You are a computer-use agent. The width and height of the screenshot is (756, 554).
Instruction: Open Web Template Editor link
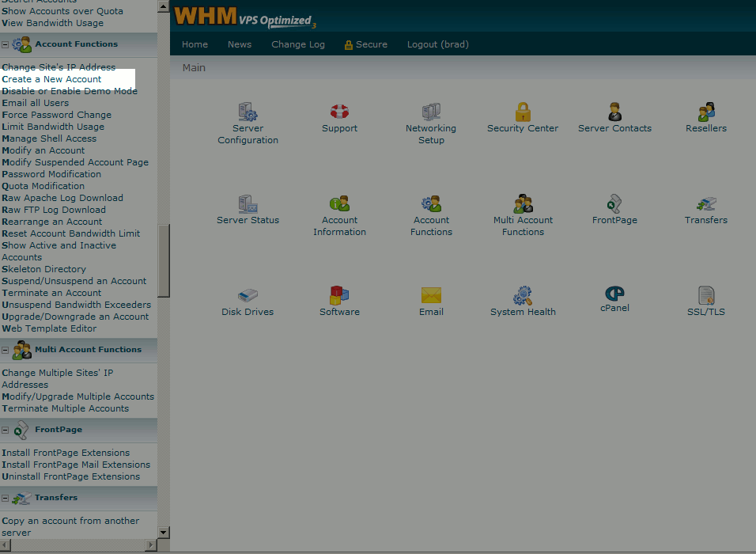[49, 328]
